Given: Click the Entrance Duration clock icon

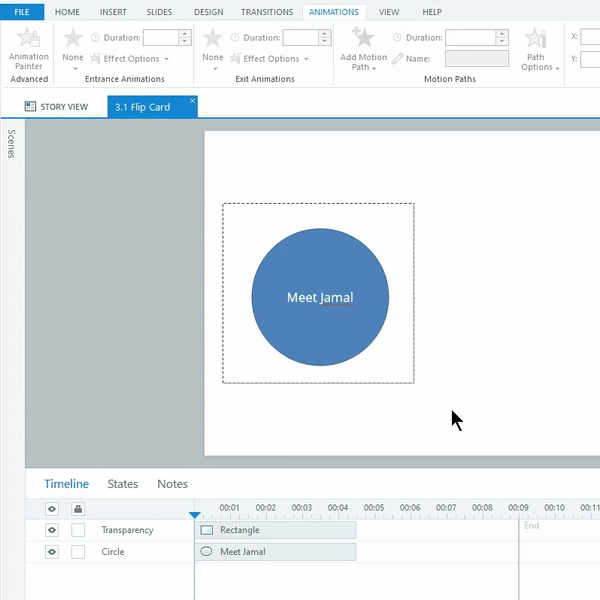Looking at the screenshot, I should click(95, 38).
